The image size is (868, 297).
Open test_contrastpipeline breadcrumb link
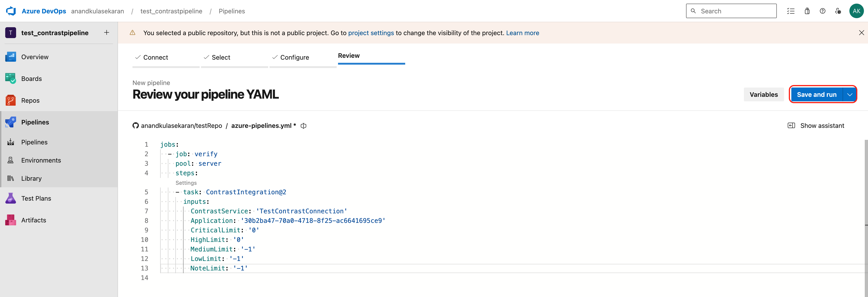171,11
